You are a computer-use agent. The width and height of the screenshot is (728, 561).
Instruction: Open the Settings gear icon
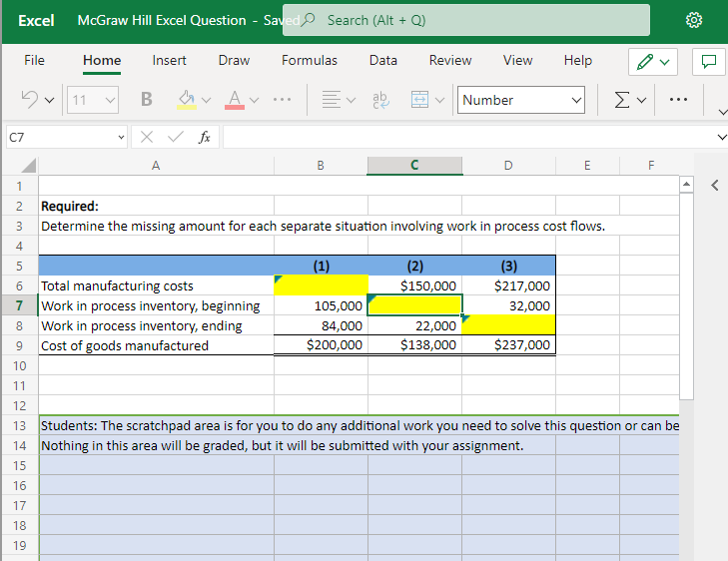pos(694,20)
